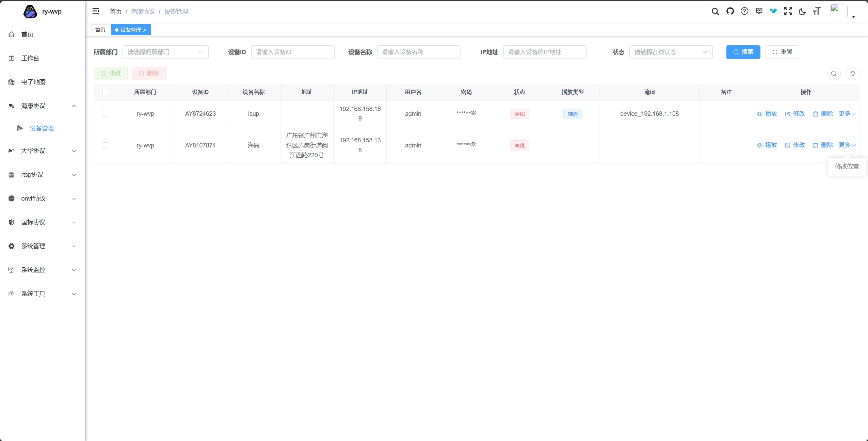Click the GitHub icon in header
Viewport: 868px width, 441px height.
coord(730,11)
